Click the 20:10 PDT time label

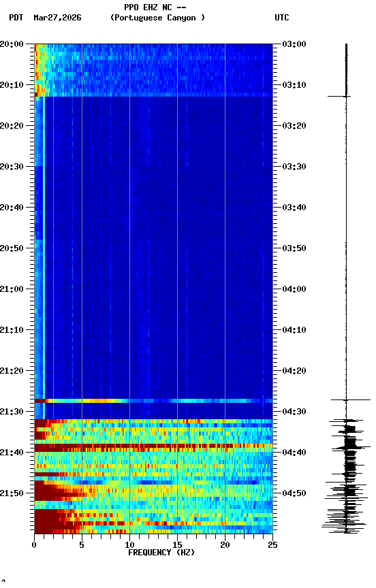coord(12,85)
